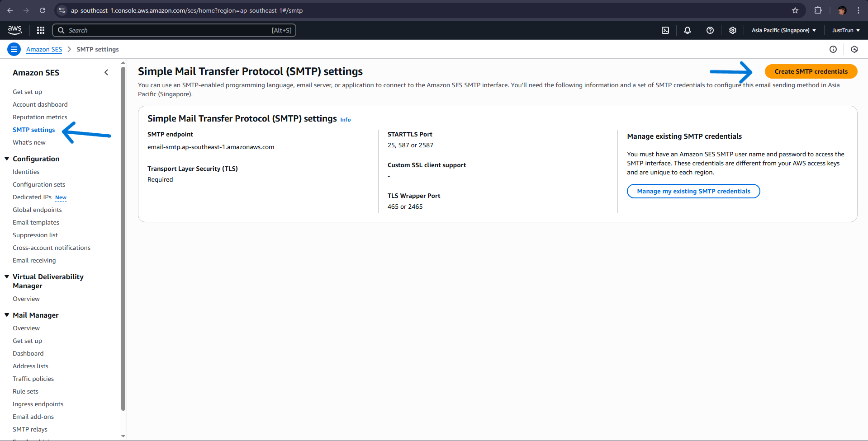Click the email-smtp.ap-southeast-1.amazonaws.com endpoint text
Image resolution: width=868 pixels, height=441 pixels.
pos(211,147)
